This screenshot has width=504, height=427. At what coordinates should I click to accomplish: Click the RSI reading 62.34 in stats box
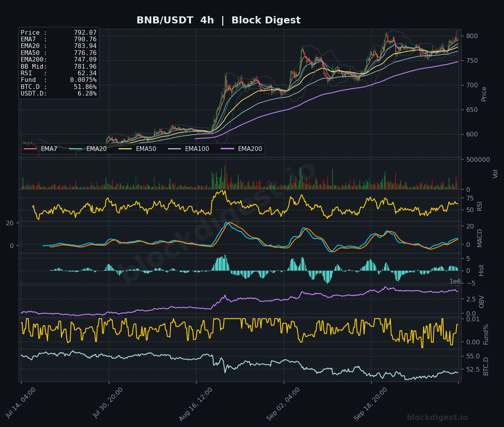pos(87,73)
